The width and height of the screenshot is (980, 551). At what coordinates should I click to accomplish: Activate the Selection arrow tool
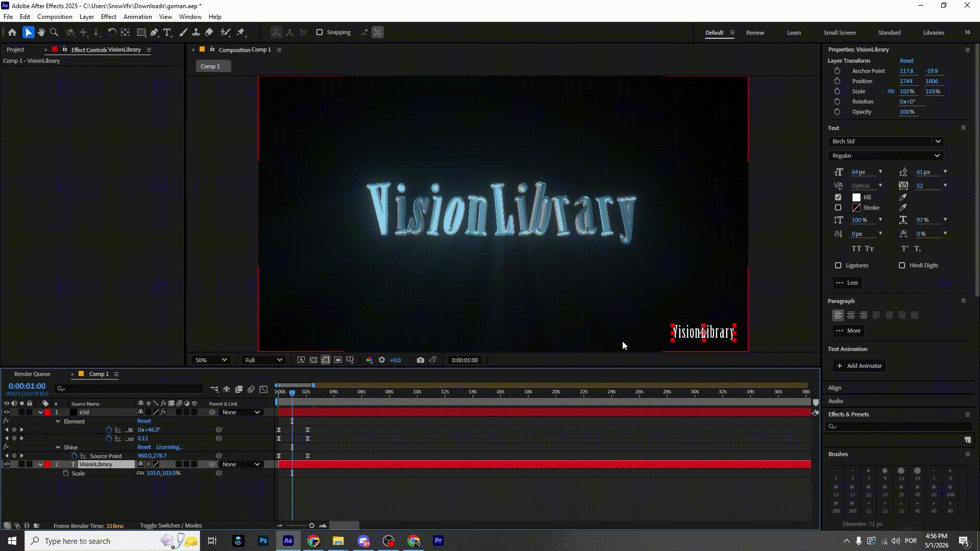click(x=28, y=32)
